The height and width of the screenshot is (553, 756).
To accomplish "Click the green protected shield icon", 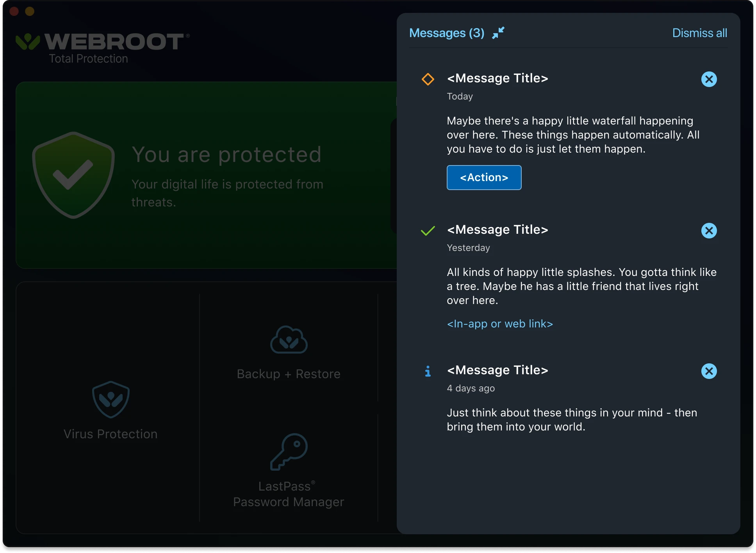I will 73,175.
